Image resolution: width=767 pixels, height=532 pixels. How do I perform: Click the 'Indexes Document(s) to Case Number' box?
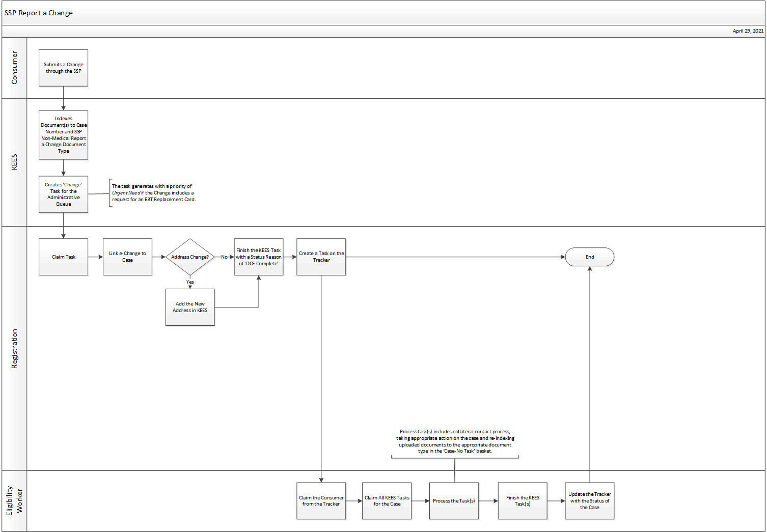(63, 135)
